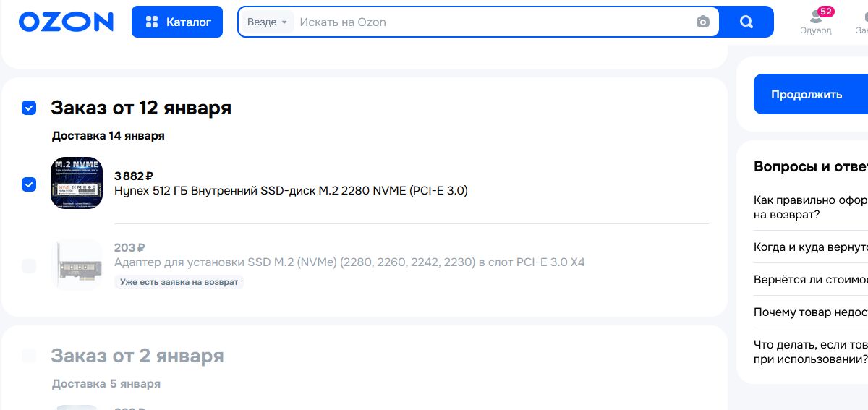Expand the Везде search scope dropdown

tap(267, 22)
